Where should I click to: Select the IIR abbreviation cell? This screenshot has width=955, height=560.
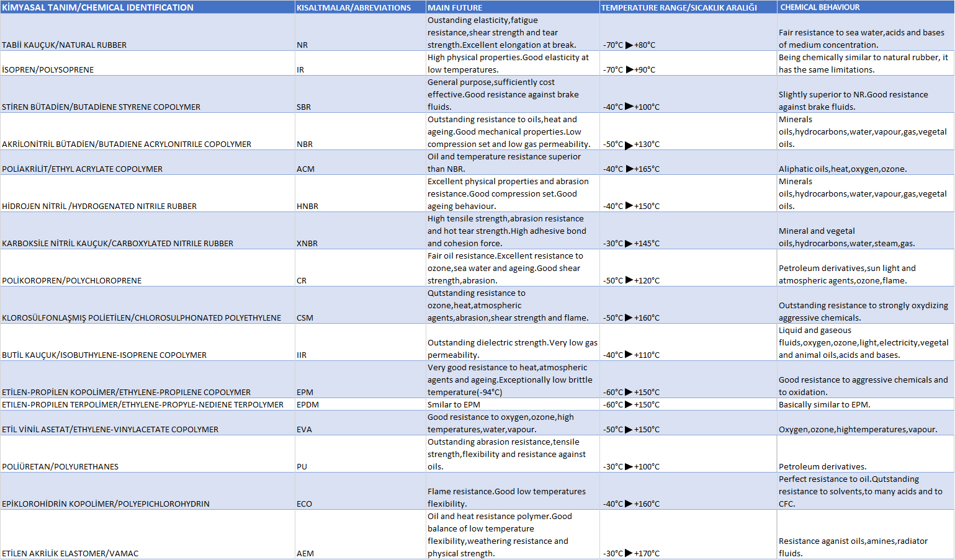(x=361, y=342)
